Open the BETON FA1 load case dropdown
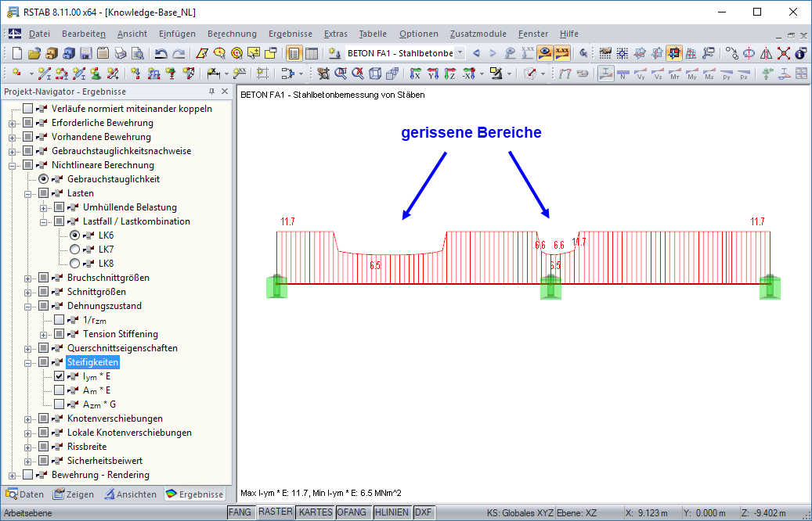 click(x=460, y=53)
